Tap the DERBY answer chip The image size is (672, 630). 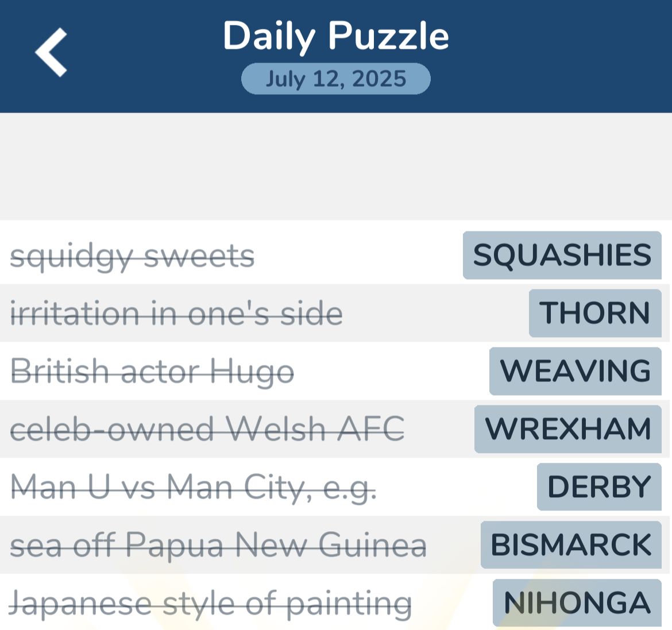point(598,487)
